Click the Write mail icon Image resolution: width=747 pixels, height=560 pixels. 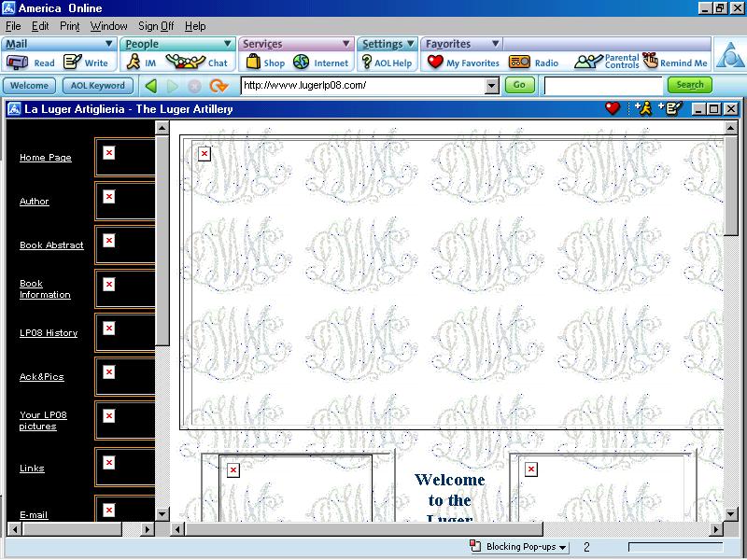(x=73, y=62)
